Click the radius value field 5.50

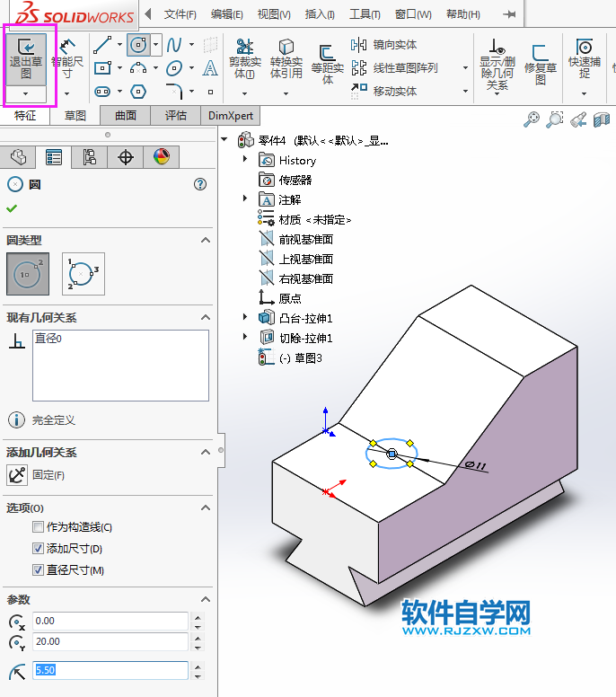(x=110, y=670)
